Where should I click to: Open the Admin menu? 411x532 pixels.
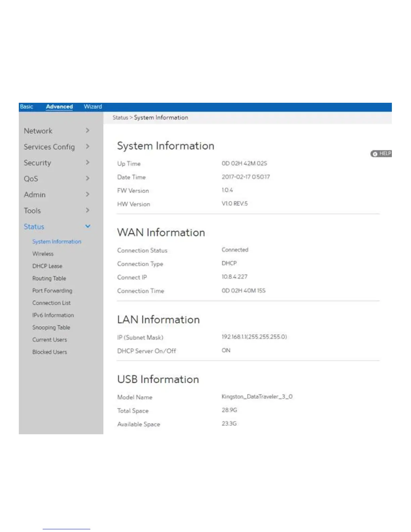click(35, 195)
